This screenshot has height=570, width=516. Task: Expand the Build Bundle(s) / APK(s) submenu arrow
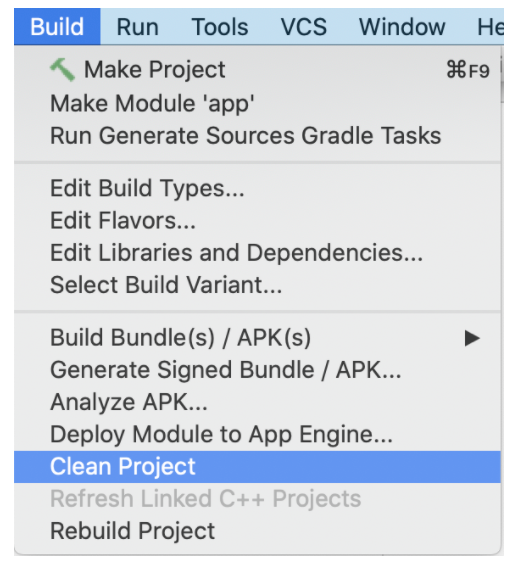point(472,338)
